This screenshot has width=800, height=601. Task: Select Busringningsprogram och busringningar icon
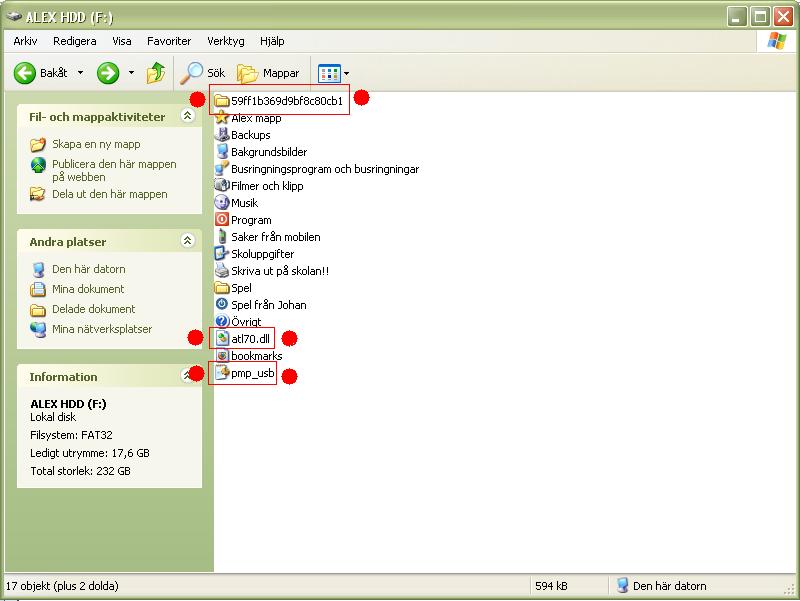[222, 168]
